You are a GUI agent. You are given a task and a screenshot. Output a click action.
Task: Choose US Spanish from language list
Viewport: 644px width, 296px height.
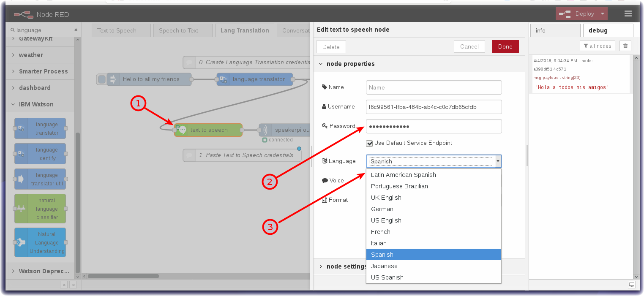(x=434, y=277)
